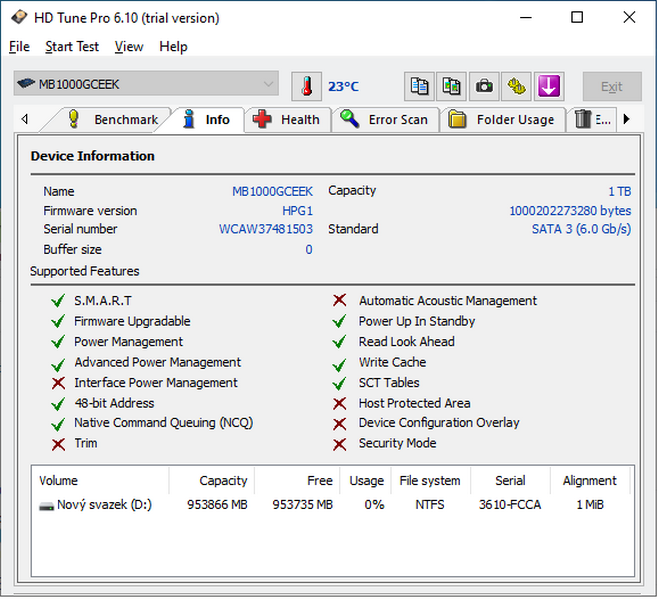Click the 1 MiB alignment cell
Viewport: 659px width, 600px height.
pos(590,505)
